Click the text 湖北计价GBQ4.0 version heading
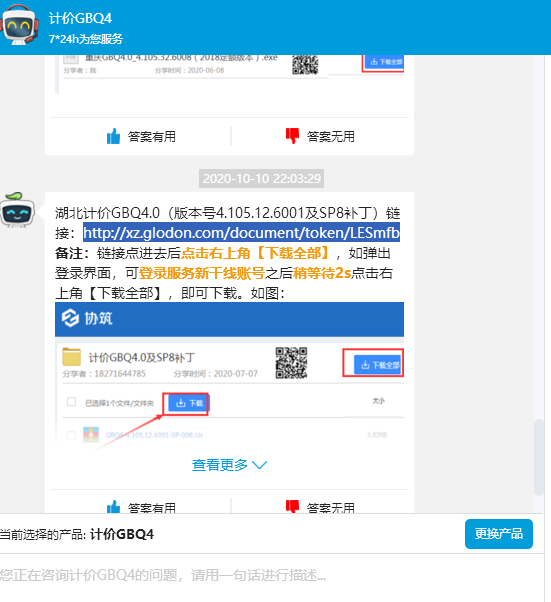Viewport: 551px width, 602px height. tap(227, 212)
